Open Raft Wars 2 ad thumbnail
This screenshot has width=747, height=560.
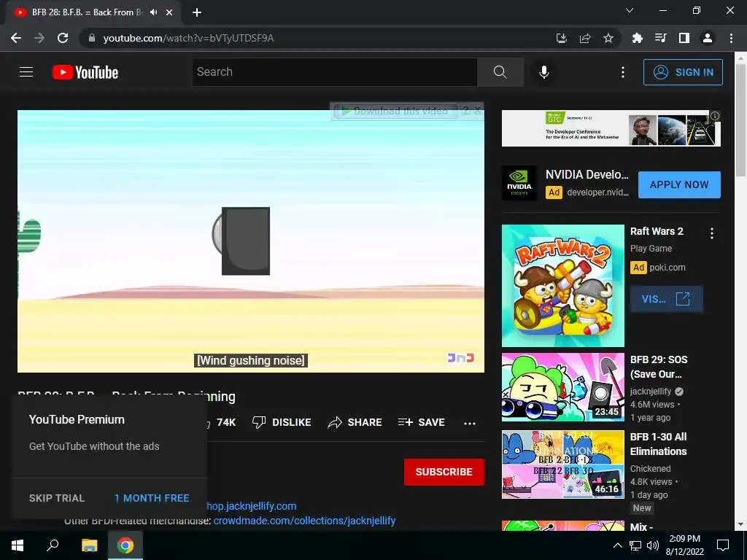click(563, 286)
